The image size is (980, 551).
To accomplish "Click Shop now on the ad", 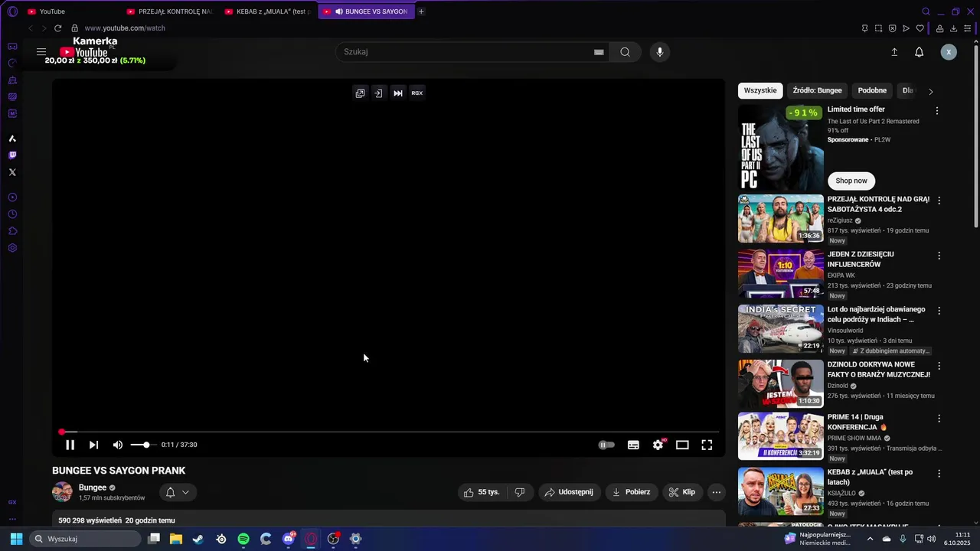I will [x=851, y=181].
